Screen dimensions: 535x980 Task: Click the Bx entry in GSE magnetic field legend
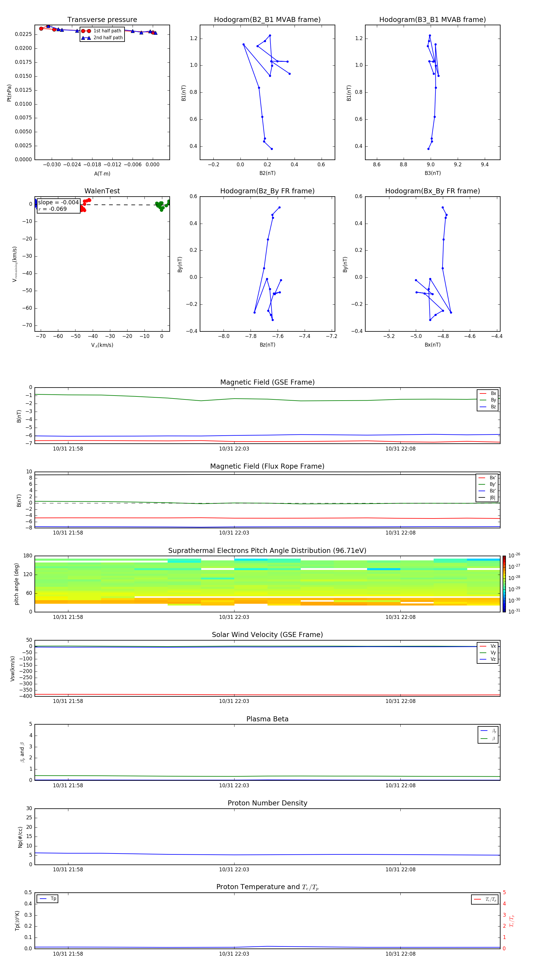(488, 393)
